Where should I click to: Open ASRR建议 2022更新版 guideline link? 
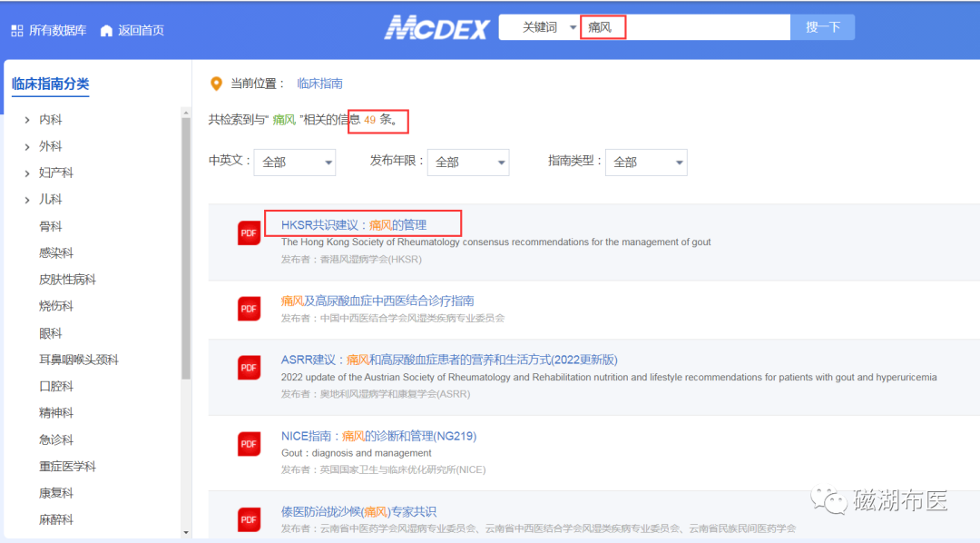coord(449,360)
